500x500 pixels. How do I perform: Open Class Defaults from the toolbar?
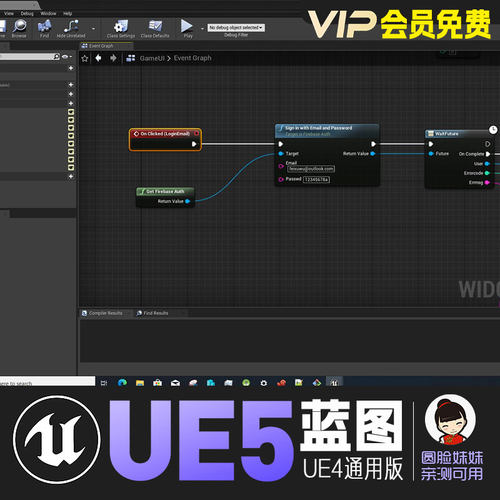pos(155,28)
